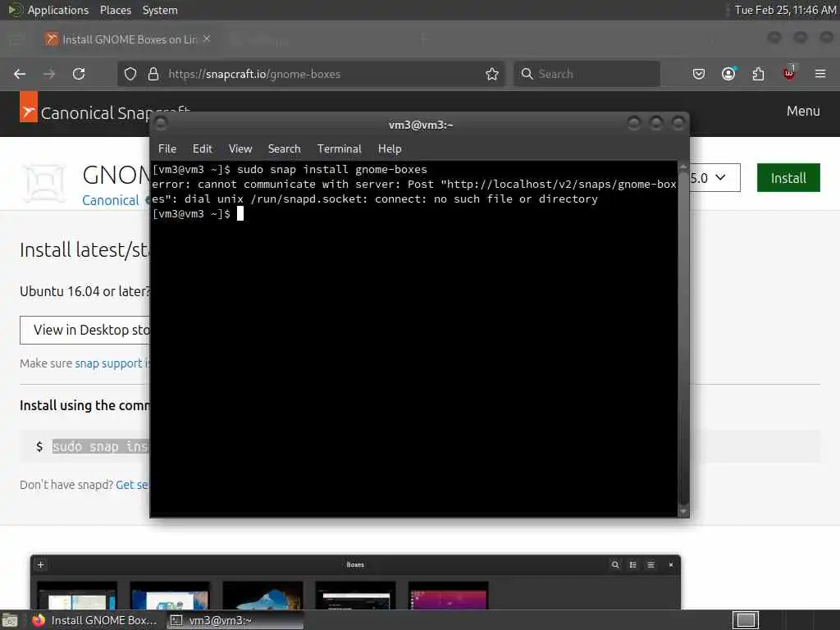Image resolution: width=840 pixels, height=630 pixels.
Task: Click the highlighted sudo snap install command text
Action: (100, 446)
